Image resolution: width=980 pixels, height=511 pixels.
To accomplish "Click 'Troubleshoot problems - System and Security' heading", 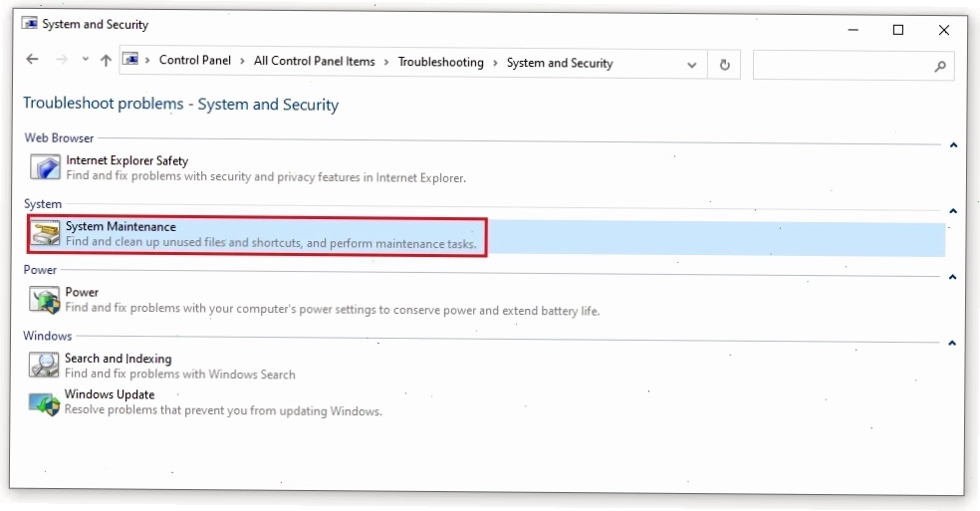I will 180,104.
